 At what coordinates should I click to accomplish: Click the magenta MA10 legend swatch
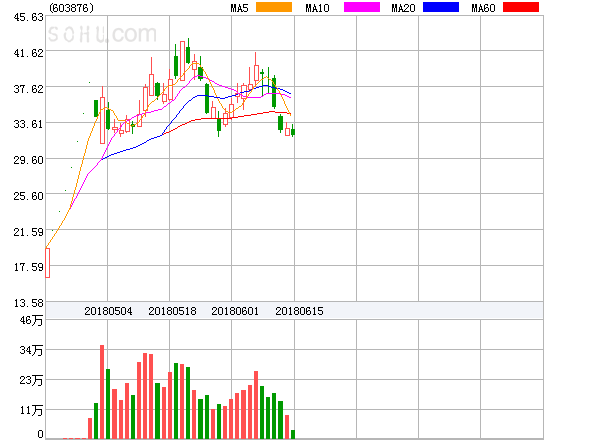[x=362, y=7]
